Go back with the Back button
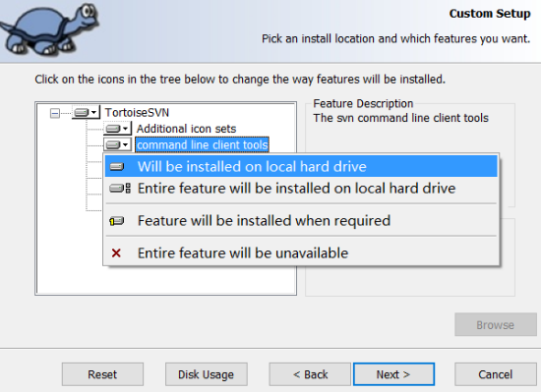This screenshot has height=392, width=541. pos(310,374)
